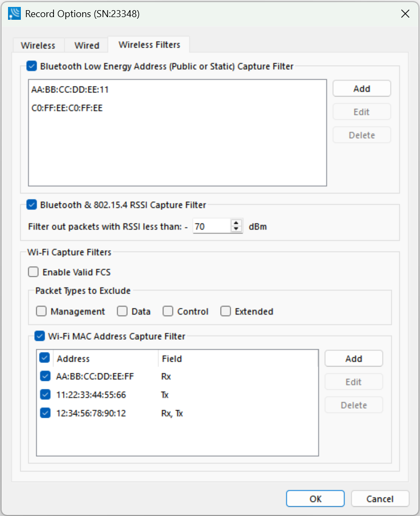Click the Tx field of 11:22:33:44:55:66 row
Viewport: 420px width, 516px height.
(165, 395)
